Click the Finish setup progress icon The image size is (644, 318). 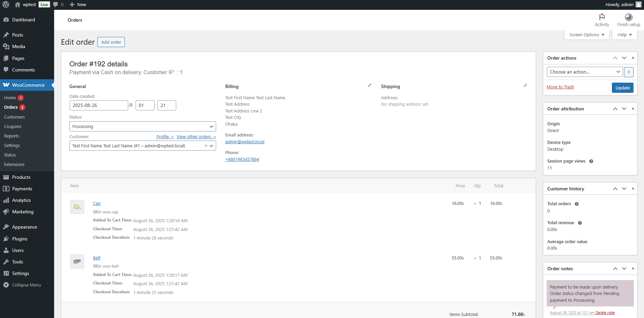point(628,17)
